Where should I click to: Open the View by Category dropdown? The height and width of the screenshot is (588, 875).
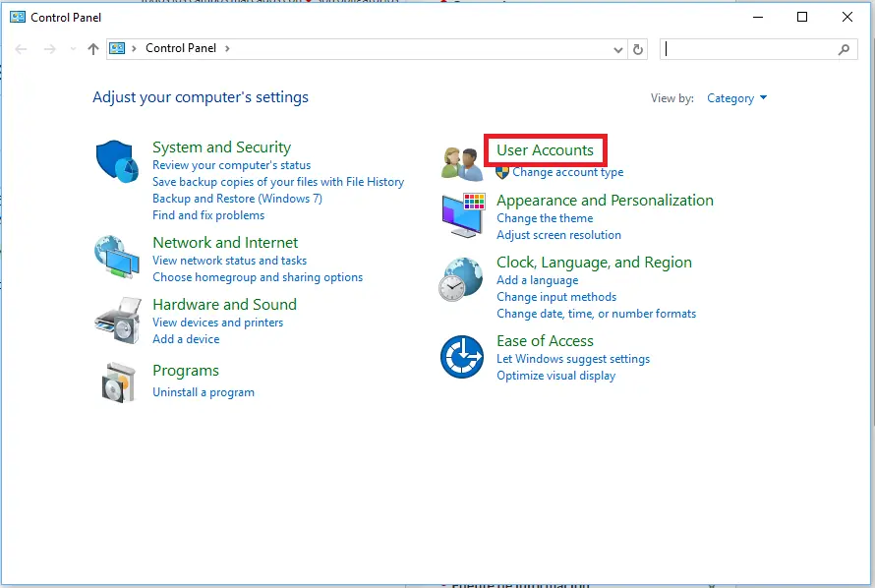(x=736, y=98)
